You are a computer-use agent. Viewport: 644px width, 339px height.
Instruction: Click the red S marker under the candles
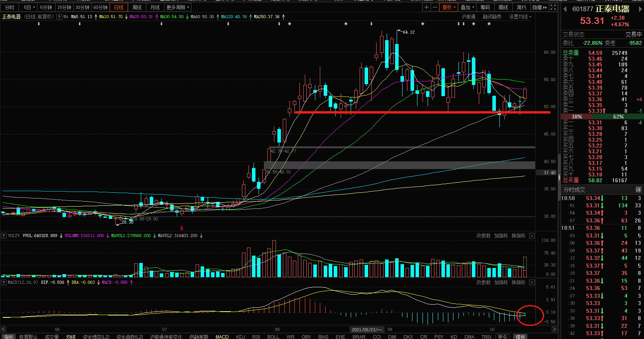tap(181, 228)
